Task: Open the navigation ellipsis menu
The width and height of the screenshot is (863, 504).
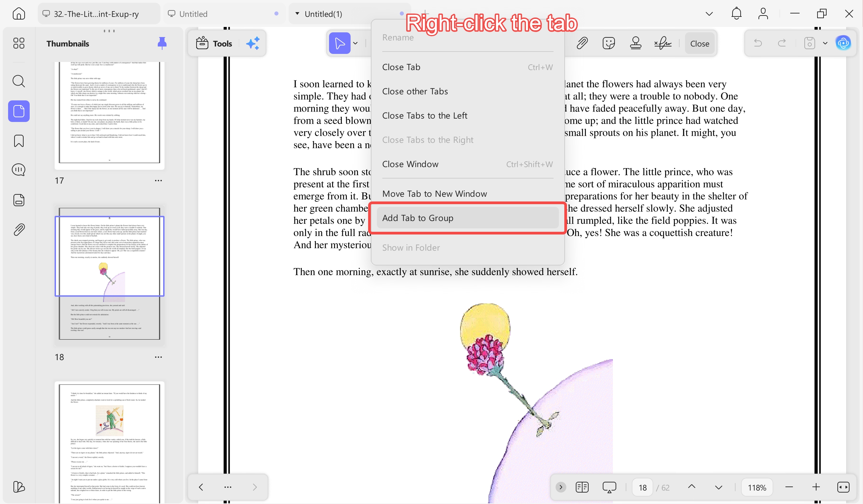Action: click(228, 487)
